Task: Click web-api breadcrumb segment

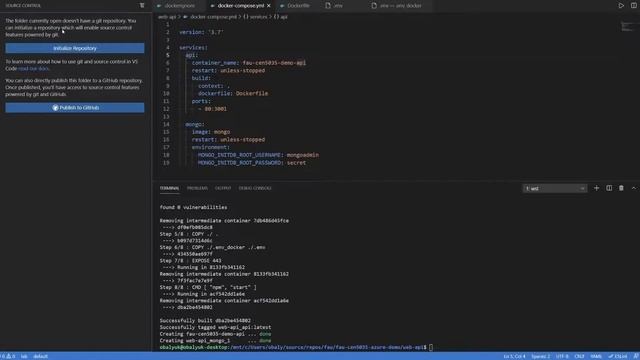Action: tap(167, 17)
